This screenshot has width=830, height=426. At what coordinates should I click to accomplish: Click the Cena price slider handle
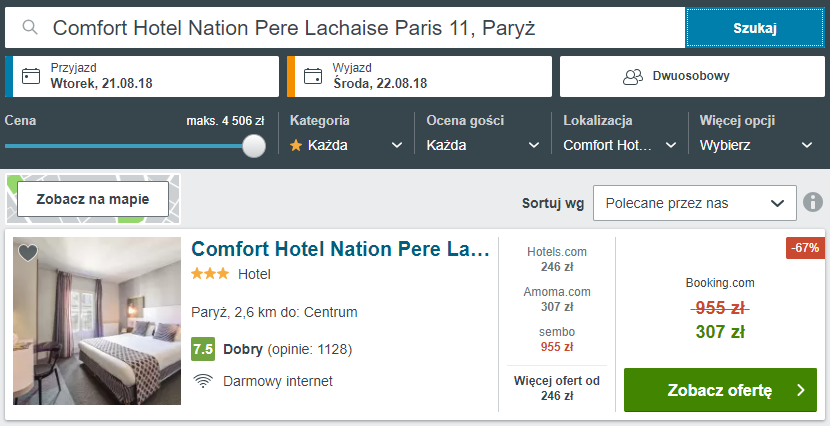coord(254,146)
